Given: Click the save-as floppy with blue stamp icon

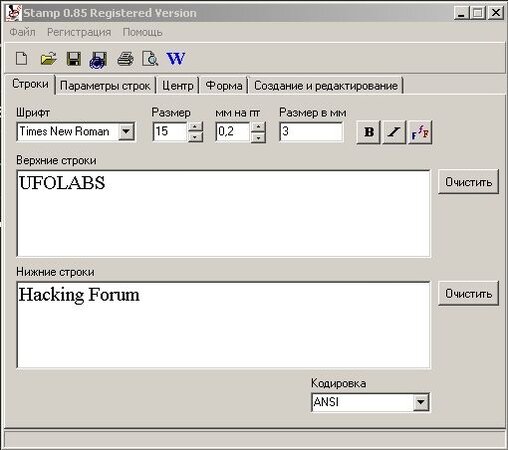Looking at the screenshot, I should (x=98, y=60).
